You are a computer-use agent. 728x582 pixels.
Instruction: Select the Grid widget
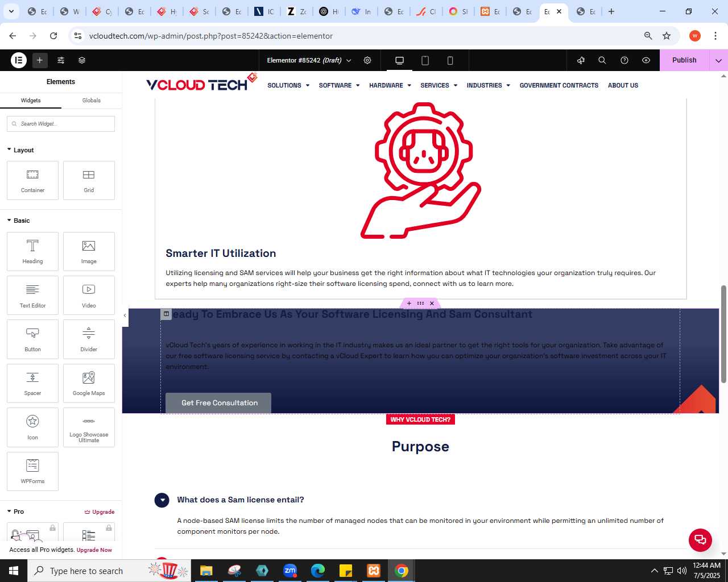click(89, 180)
